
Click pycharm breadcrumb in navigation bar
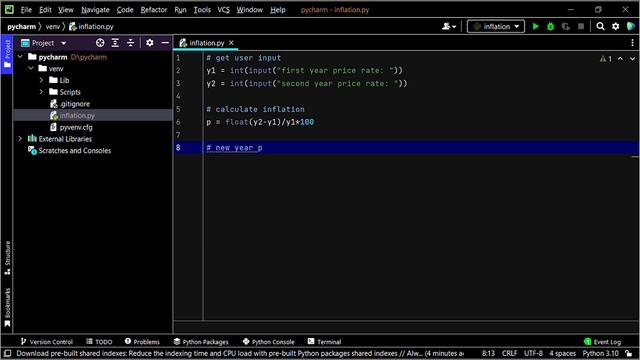22,27
